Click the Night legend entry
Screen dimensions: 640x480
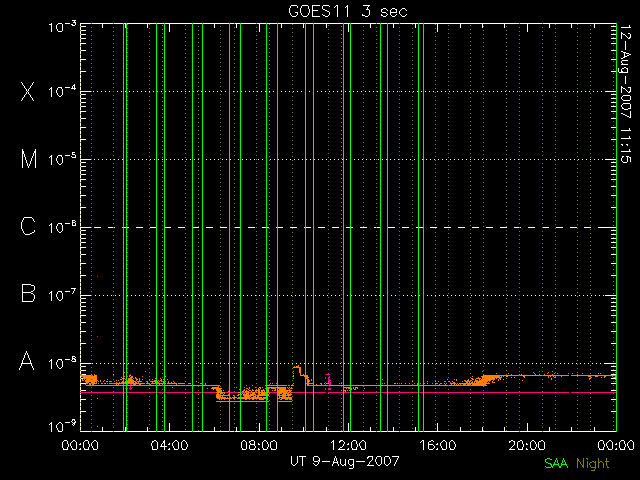click(593, 464)
